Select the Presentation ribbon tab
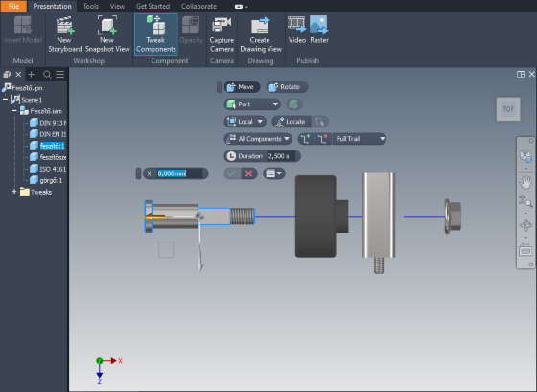This screenshot has width=537, height=392. (x=52, y=6)
